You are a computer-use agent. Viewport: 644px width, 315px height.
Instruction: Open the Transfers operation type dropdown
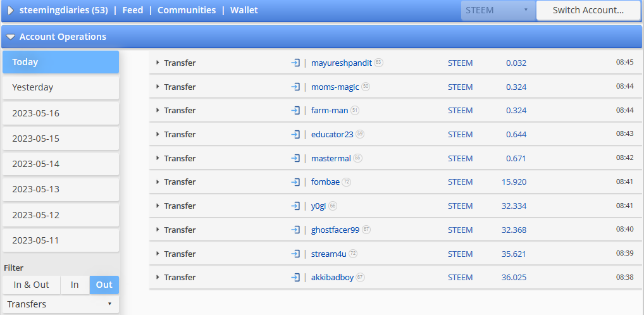click(61, 304)
